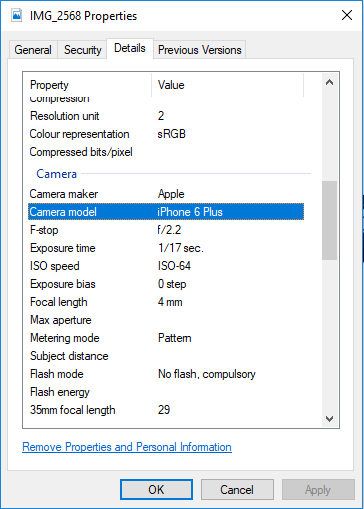Select the F-stop row

tap(166, 230)
